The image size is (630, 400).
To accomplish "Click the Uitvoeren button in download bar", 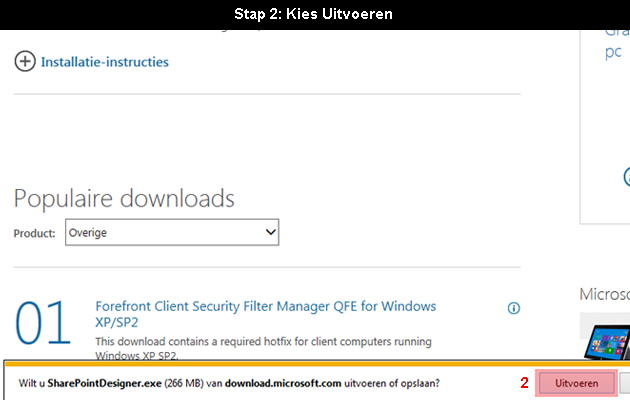I will coord(577,383).
